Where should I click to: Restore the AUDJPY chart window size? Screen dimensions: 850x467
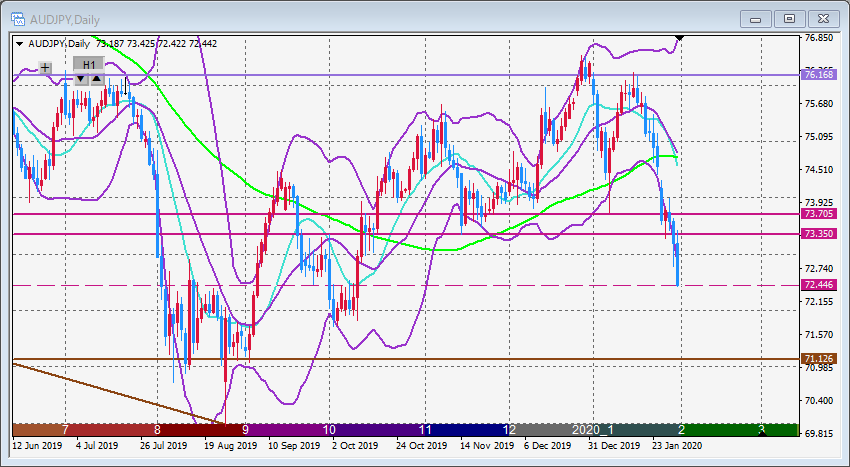(x=789, y=20)
